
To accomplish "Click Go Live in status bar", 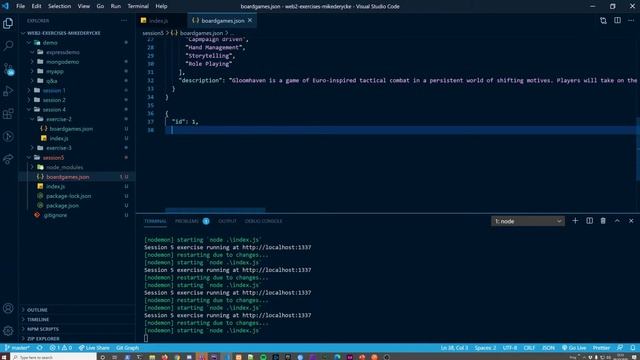I will point(574,348).
